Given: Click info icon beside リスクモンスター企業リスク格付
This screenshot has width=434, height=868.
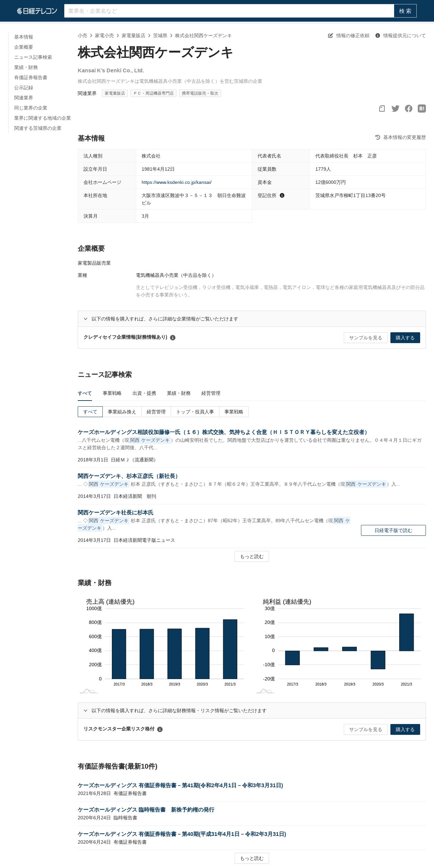Looking at the screenshot, I should [x=160, y=729].
